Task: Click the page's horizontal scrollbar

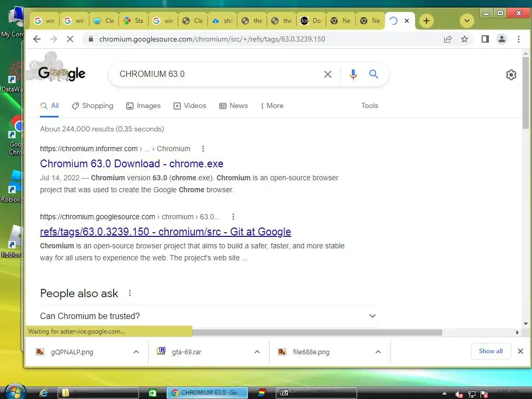Action: 317,332
